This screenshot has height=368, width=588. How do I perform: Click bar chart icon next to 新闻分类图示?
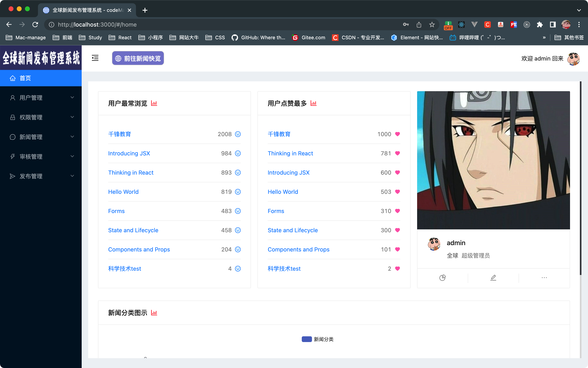click(x=154, y=313)
